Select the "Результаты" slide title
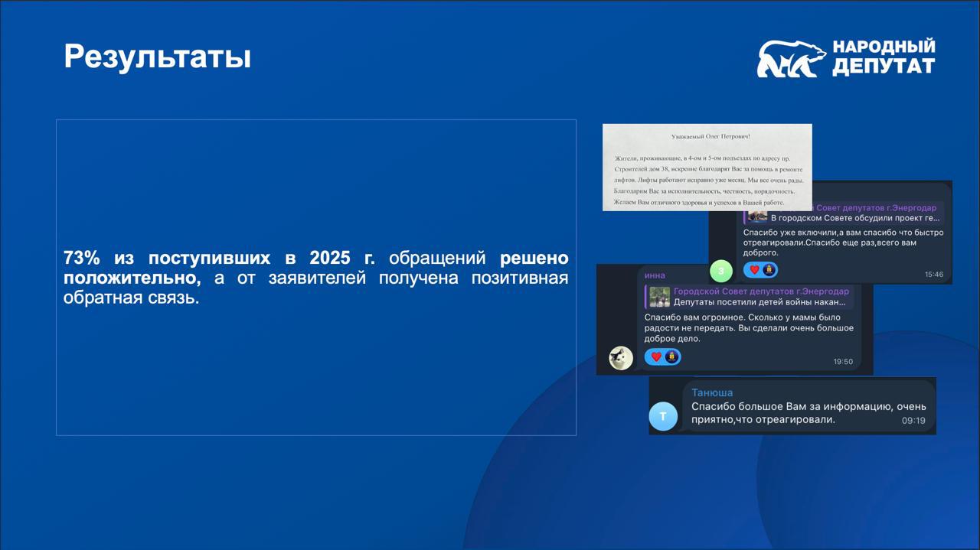Screen dimensions: 980x550 point(158,57)
